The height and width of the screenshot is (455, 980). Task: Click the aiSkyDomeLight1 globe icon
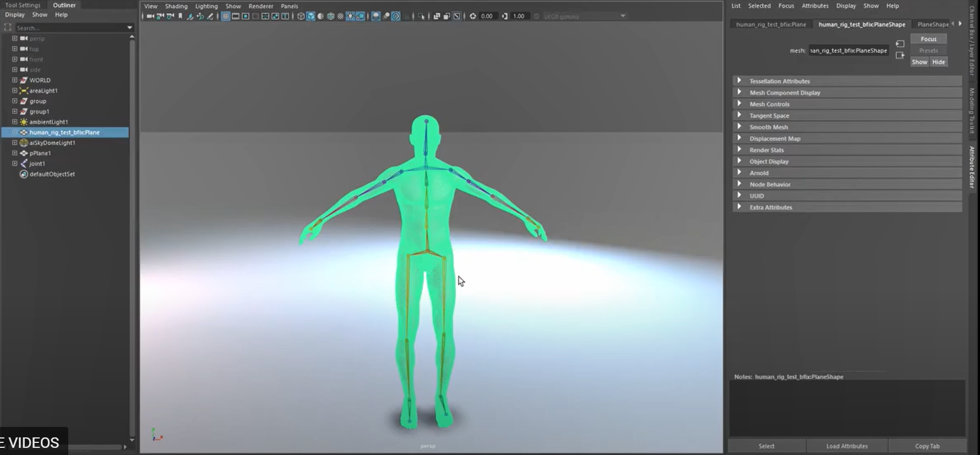[x=24, y=143]
